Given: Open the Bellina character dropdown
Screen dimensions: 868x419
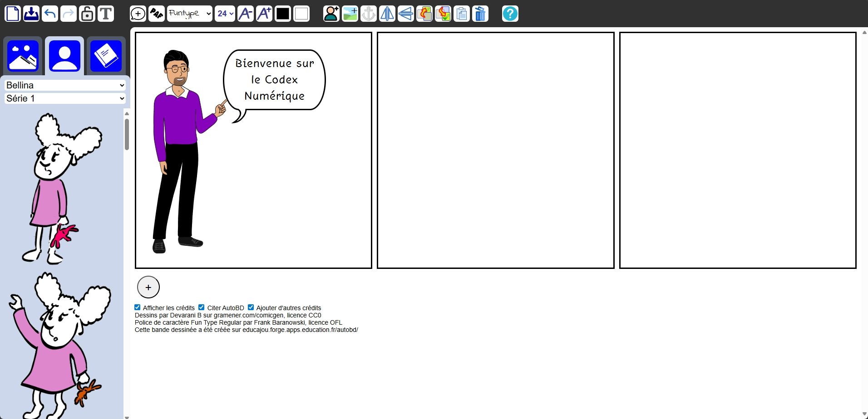Looking at the screenshot, I should [65, 85].
